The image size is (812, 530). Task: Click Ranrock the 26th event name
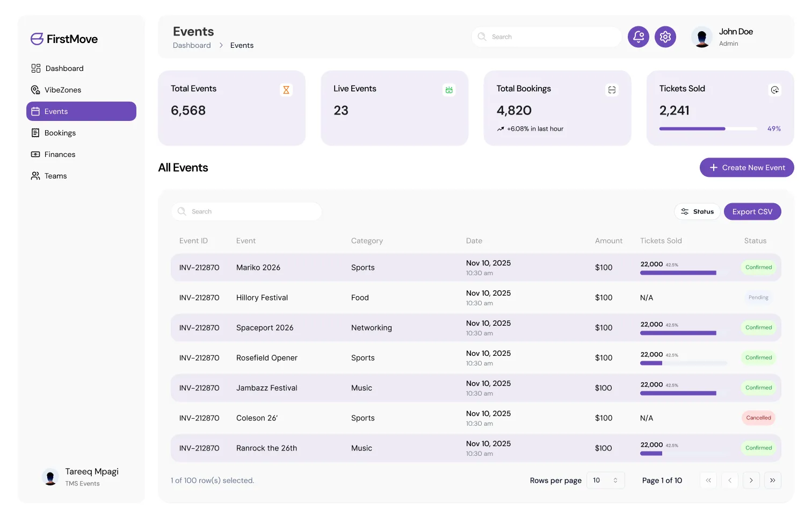pyautogui.click(x=266, y=448)
